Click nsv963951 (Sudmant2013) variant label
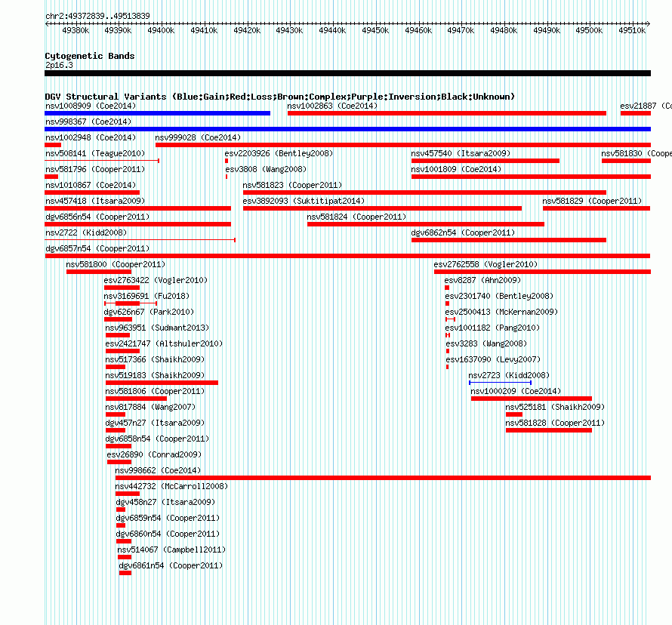 click(157, 328)
